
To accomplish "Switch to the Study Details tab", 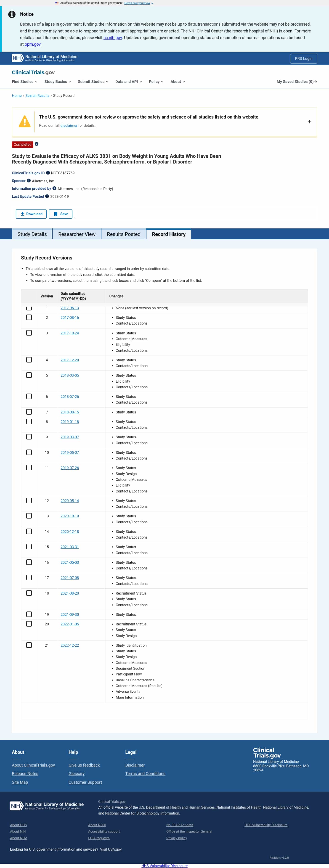I will point(32,234).
